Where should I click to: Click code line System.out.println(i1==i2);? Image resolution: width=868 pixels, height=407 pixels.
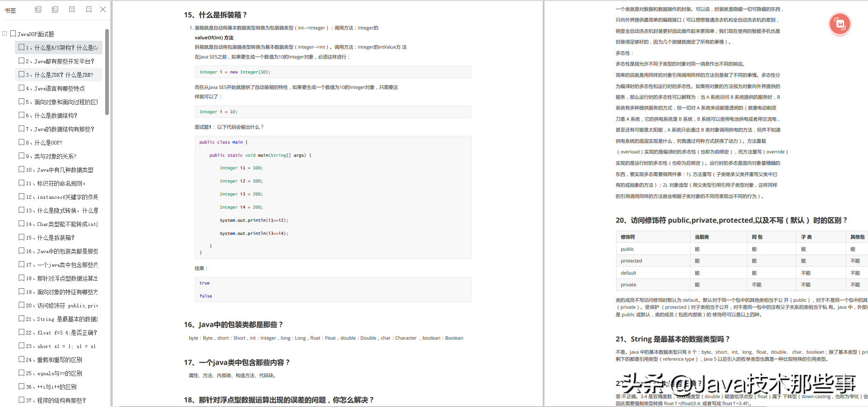254,220
